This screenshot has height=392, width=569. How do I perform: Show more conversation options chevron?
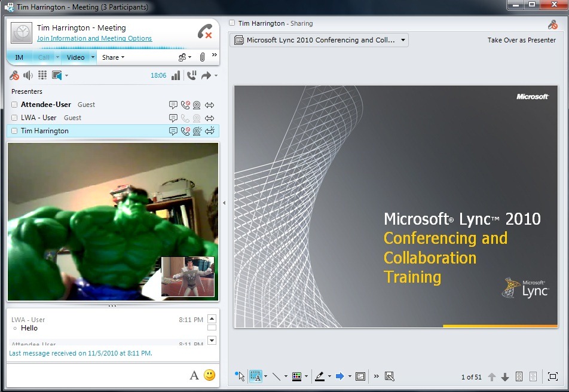(x=215, y=55)
